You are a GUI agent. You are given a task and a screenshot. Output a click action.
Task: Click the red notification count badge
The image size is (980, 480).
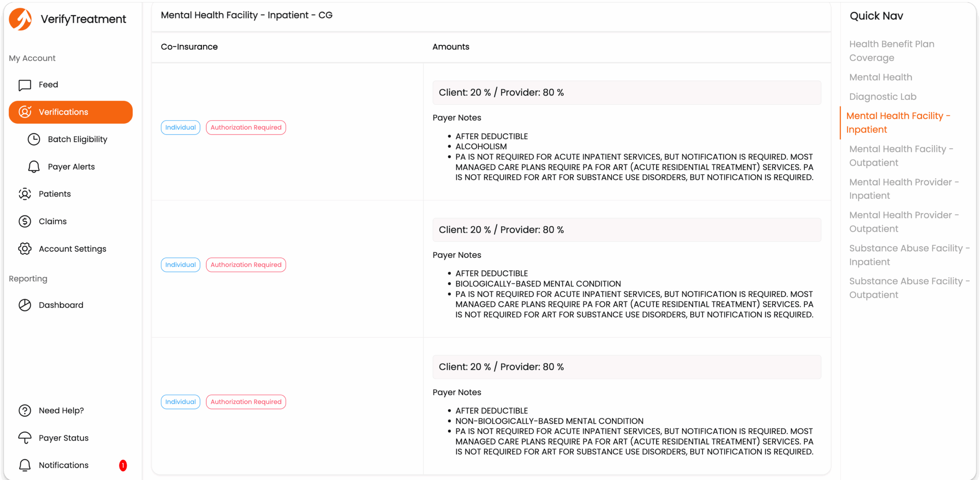[x=123, y=465]
